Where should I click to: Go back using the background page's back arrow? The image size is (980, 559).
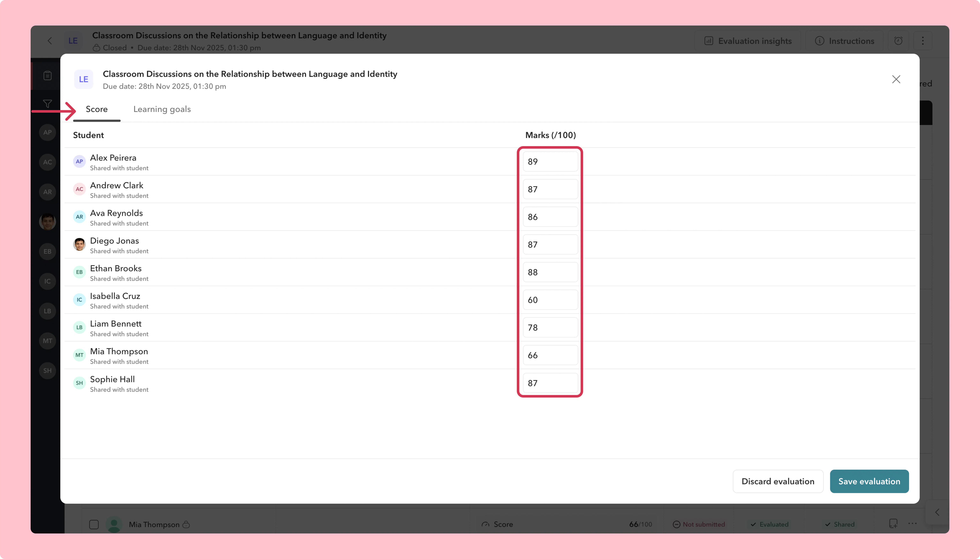tap(49, 41)
